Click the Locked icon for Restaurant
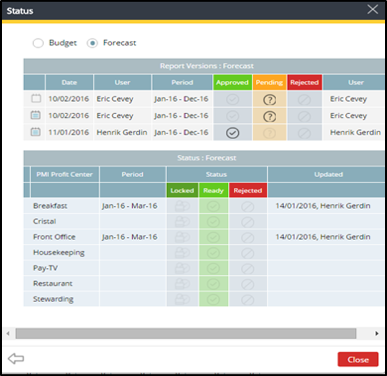387x376 pixels. coord(182,284)
